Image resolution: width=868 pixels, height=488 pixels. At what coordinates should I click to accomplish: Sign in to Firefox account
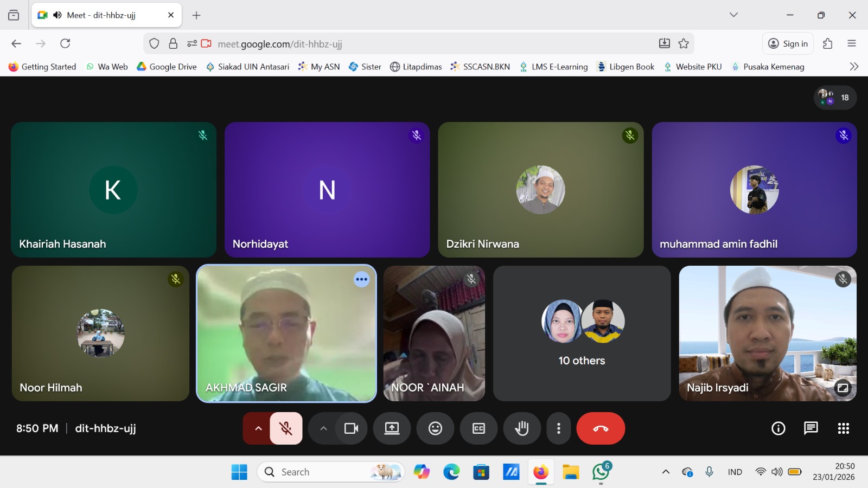pos(788,44)
